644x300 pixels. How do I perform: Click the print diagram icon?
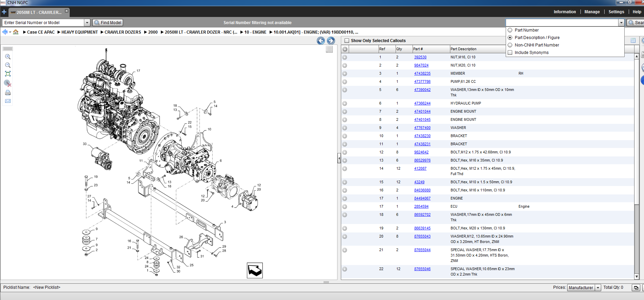tap(8, 93)
